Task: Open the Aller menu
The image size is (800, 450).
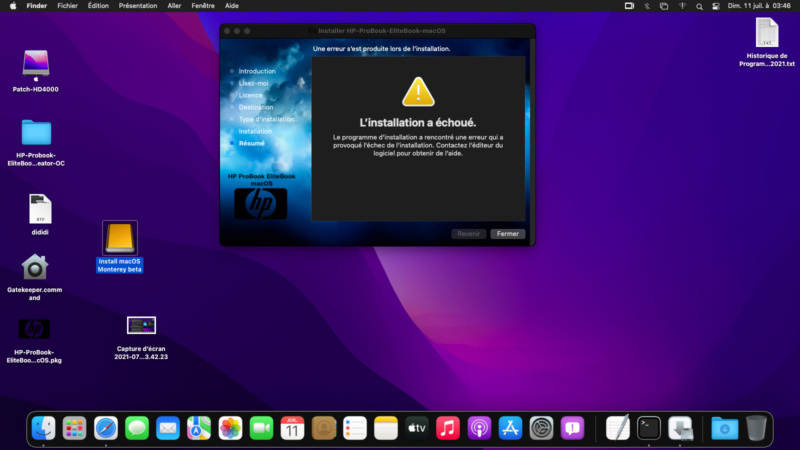Action: [x=174, y=6]
